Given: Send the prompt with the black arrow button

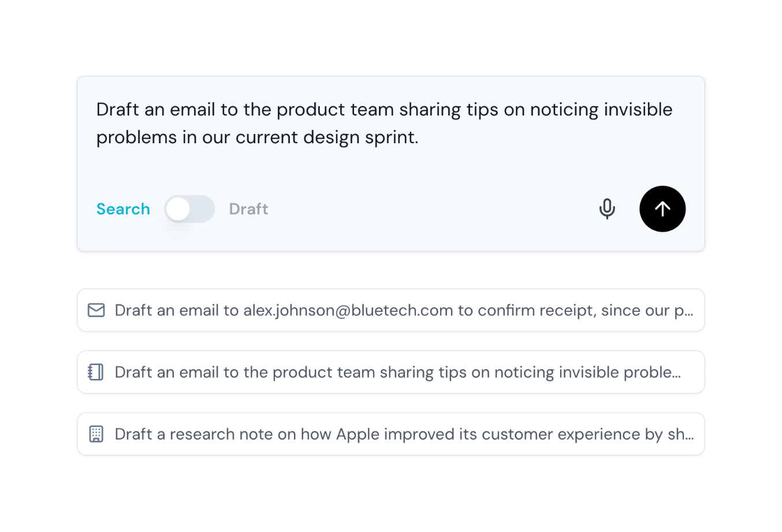Looking at the screenshot, I should click(662, 209).
